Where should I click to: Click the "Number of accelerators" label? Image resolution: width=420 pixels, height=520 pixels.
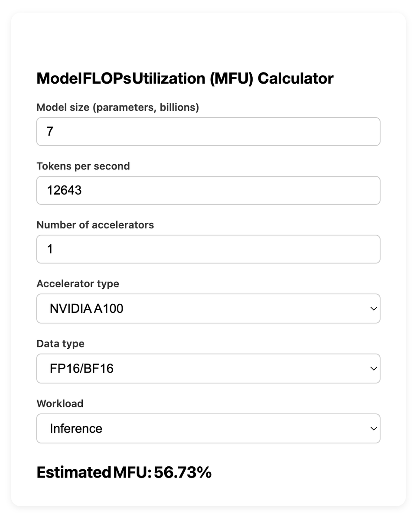pos(95,225)
